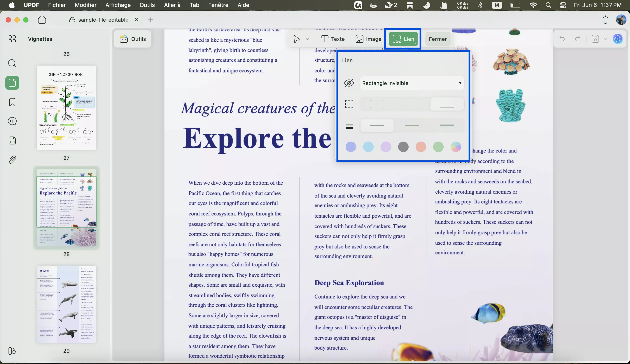Open the notifications bell
Viewport: 630px width, 364px height.
pos(605,20)
